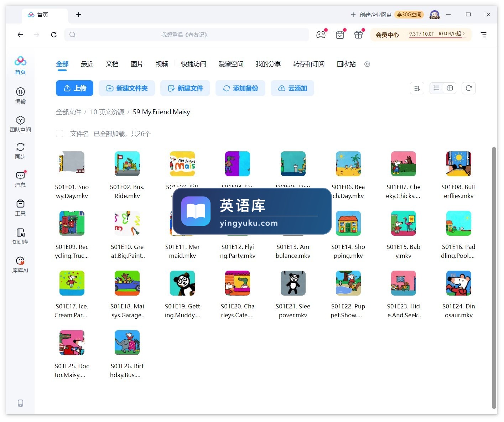Click the phone icon at sidebar bottom

tap(21, 403)
